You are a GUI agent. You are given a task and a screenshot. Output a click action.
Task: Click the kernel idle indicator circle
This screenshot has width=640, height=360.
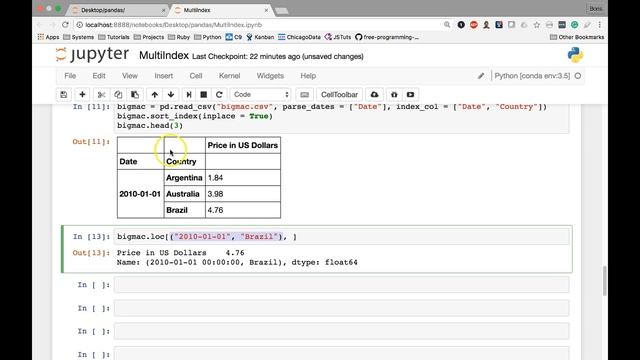[x=578, y=76]
